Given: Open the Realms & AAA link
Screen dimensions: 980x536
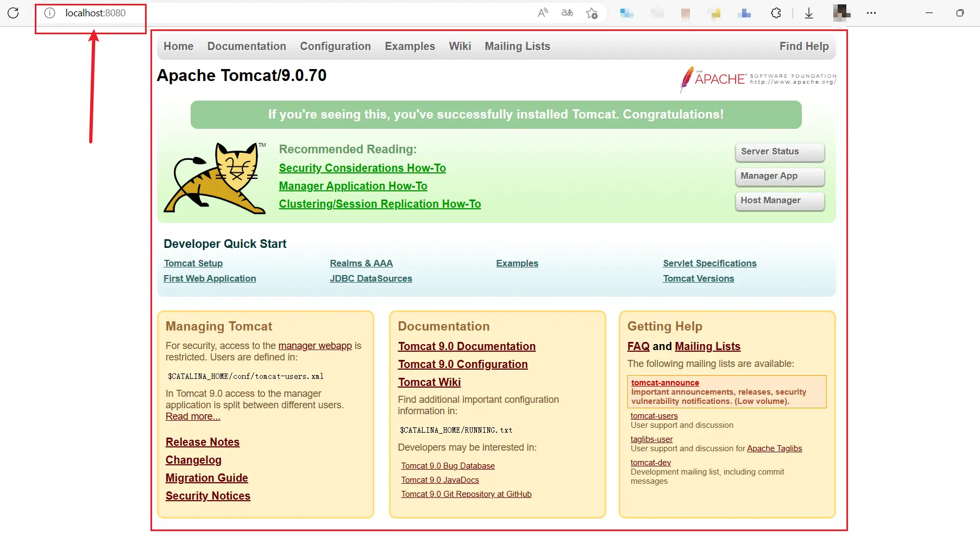Looking at the screenshot, I should 361,263.
